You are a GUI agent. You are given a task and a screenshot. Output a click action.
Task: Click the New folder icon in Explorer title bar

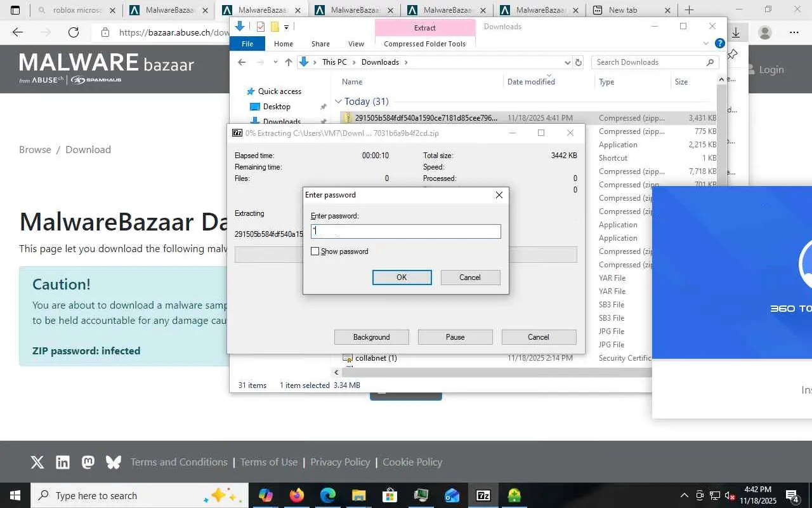pos(275,27)
